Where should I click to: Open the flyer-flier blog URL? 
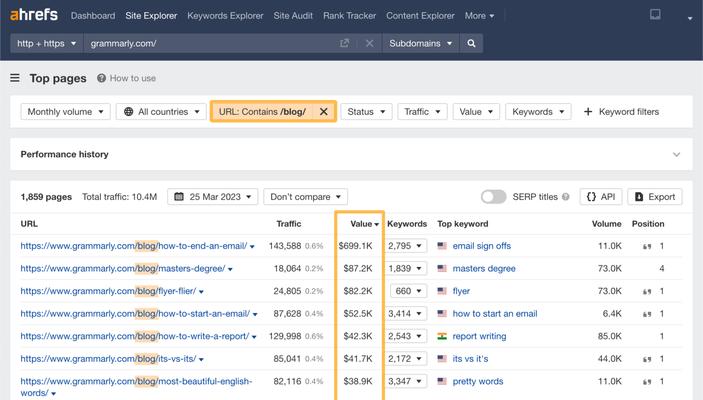click(x=108, y=291)
